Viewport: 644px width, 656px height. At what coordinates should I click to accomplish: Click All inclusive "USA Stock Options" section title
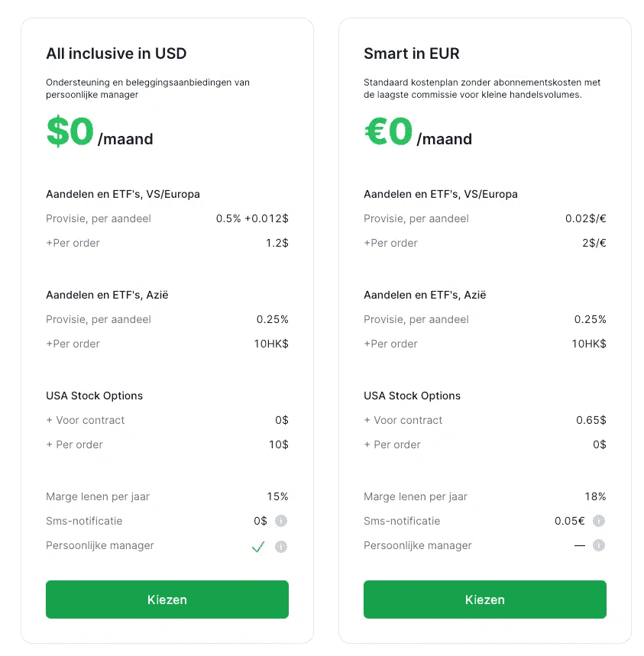click(95, 396)
